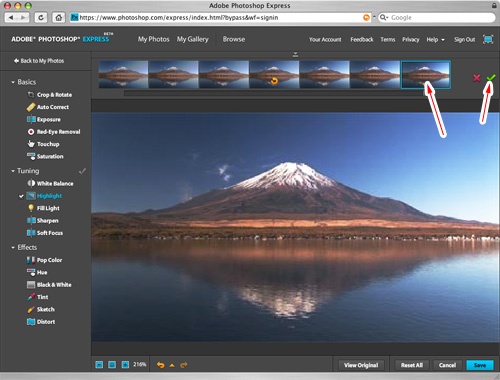Reject the edit with red X
Viewport: 500px width, 380px height.
[477, 78]
